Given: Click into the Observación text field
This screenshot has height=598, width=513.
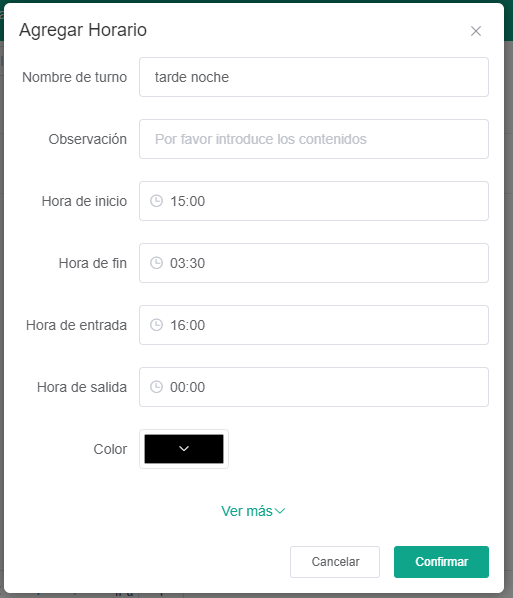Looking at the screenshot, I should 314,139.
